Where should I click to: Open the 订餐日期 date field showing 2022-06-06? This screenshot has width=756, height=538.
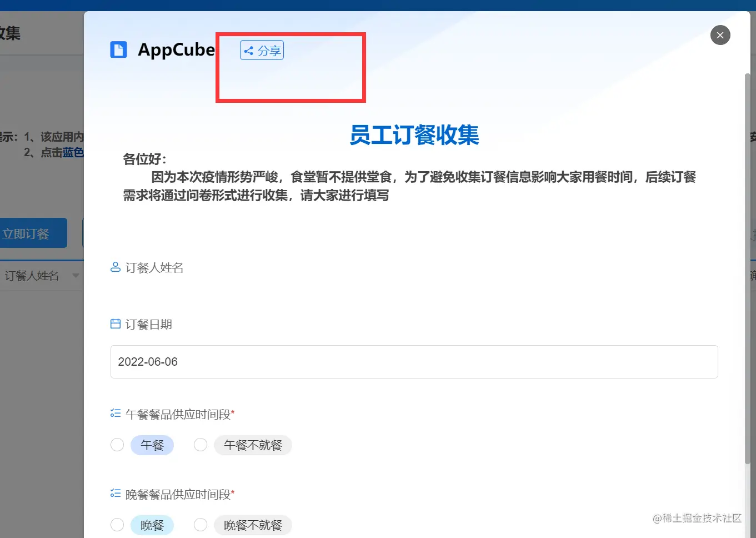click(414, 362)
